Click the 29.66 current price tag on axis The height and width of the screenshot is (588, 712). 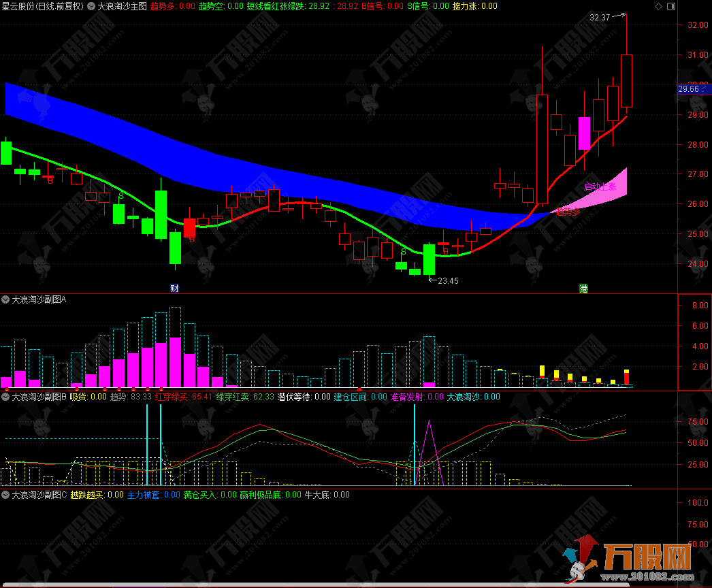click(694, 89)
